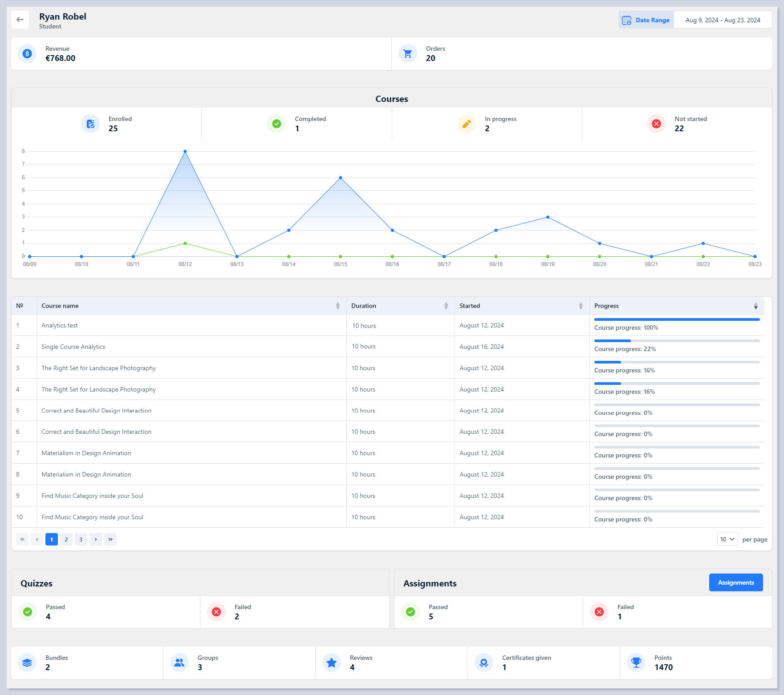This screenshot has width=784, height=695.
Task: Click the Points trophy icon
Action: 636,663
